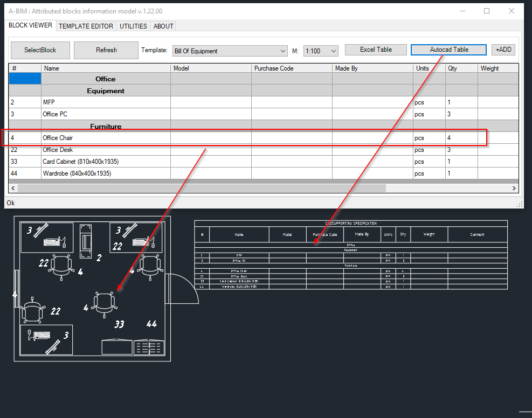Select the Office PC row name
Image resolution: width=532 pixels, height=418 pixels.
coord(106,114)
